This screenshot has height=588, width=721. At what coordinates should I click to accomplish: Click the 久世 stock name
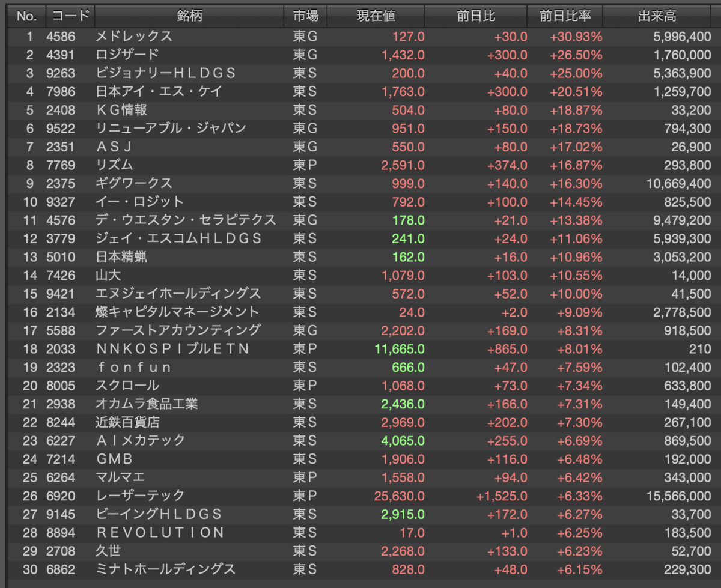pos(108,551)
